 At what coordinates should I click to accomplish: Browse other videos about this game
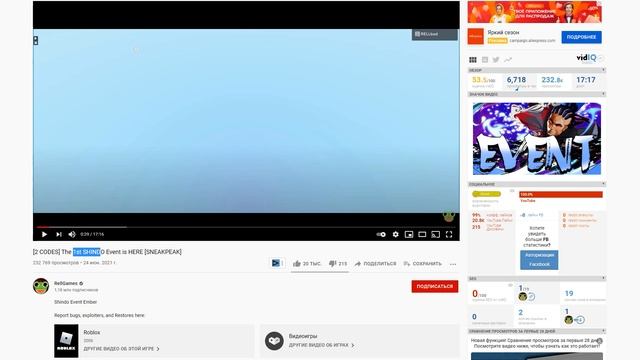point(121,349)
